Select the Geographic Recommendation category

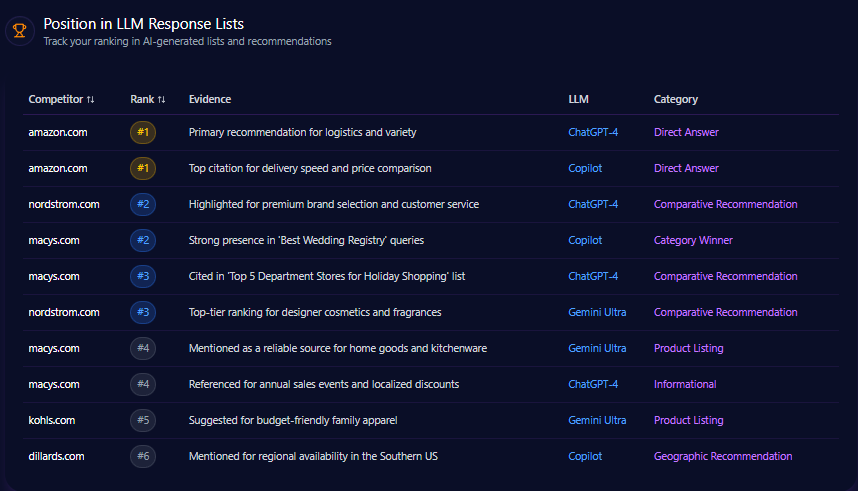tap(722, 456)
